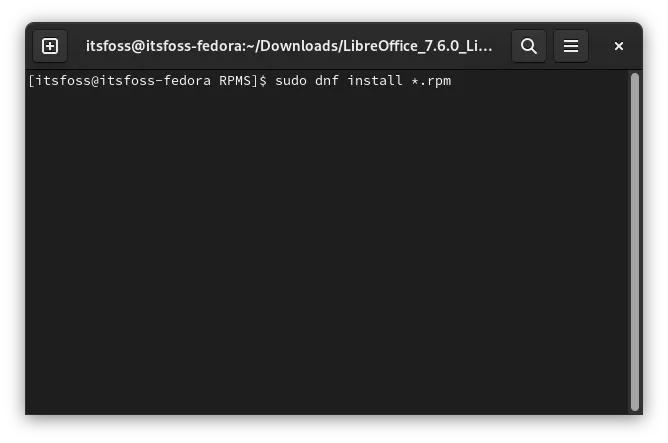
Task: Click itsfoss@itsfoss-fedora in the title bar
Action: [158, 46]
